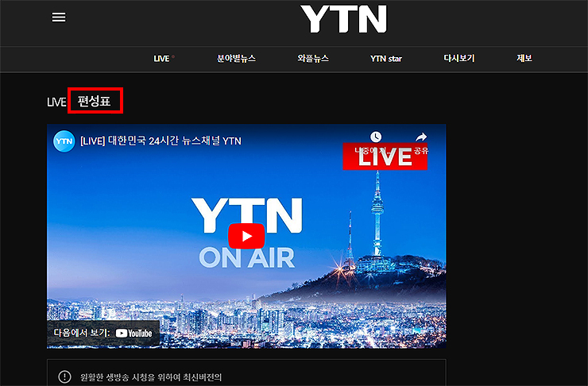Open the 분야별뉴스 menu item
The width and height of the screenshot is (588, 386).
tap(236, 59)
